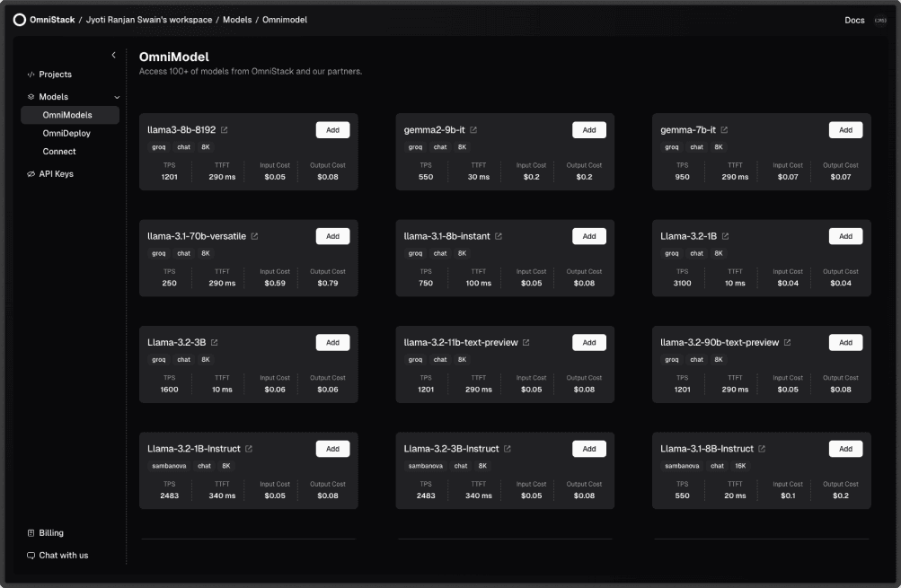Open external link for llama-3.2-11b-text-preview

pyautogui.click(x=526, y=342)
